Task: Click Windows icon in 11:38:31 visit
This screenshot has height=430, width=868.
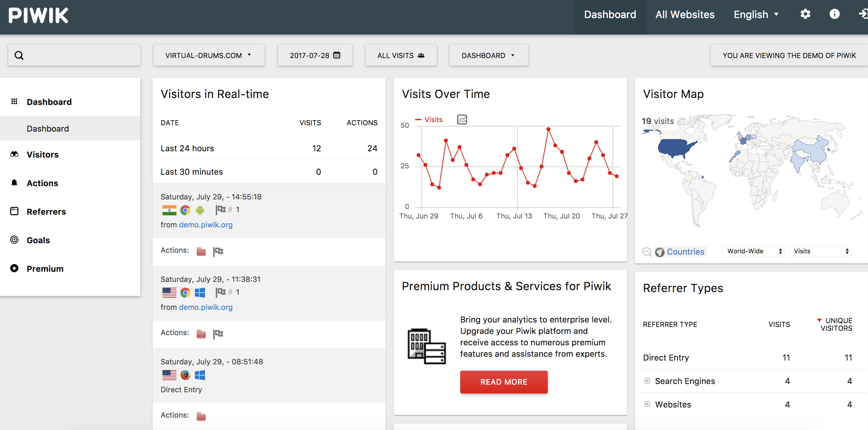Action: [x=200, y=293]
